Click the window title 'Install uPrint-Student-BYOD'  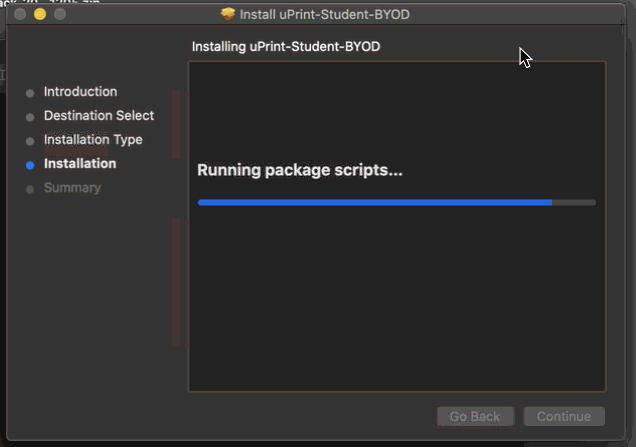[324, 15]
